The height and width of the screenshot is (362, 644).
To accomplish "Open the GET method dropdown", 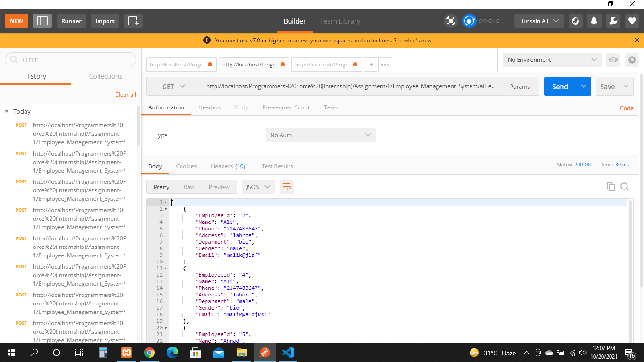I will 173,86.
